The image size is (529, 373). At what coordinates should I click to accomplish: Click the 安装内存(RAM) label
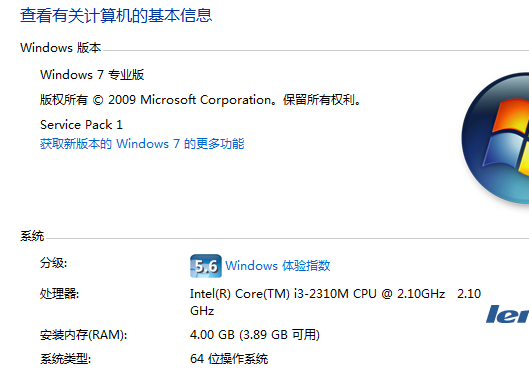pyautogui.click(x=83, y=335)
